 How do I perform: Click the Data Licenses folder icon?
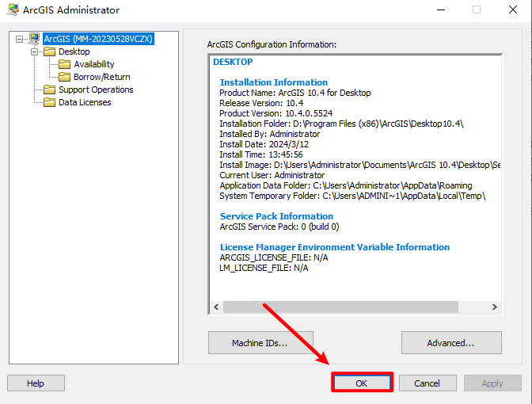coord(50,102)
